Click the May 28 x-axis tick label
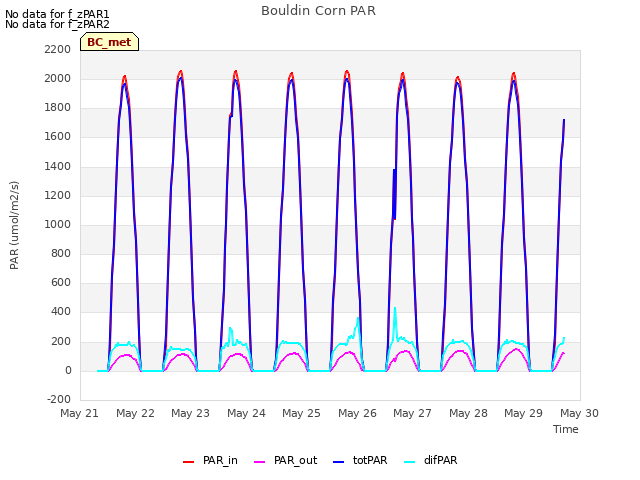 click(x=468, y=413)
